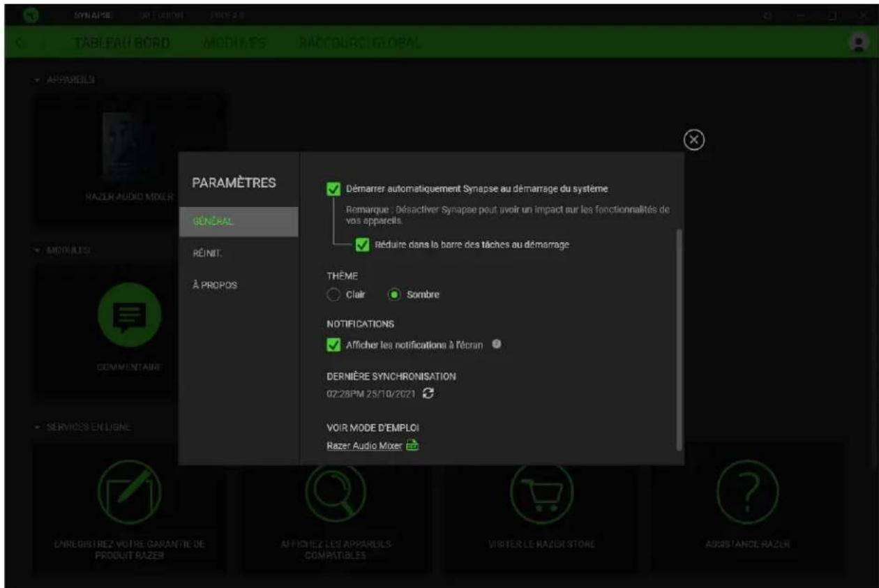The height and width of the screenshot is (588, 879).
Task: Open the TABLEAU BORD tab
Action: click(121, 43)
